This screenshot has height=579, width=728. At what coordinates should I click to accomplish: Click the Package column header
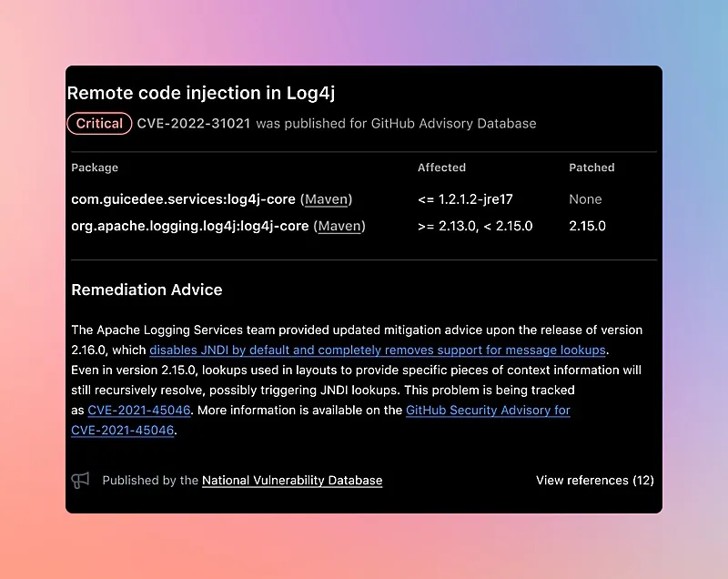95,168
